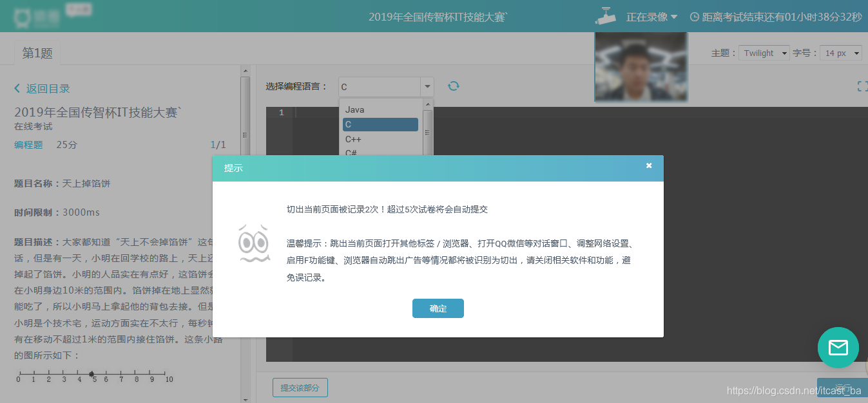This screenshot has height=403, width=868.
Task: Open the Twilight theme dropdown
Action: coord(764,53)
